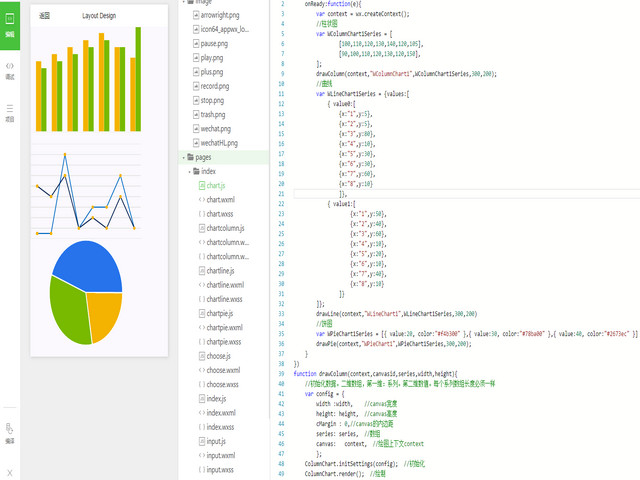Open chart.wxss file
This screenshot has width=640, height=480.
(x=216, y=214)
